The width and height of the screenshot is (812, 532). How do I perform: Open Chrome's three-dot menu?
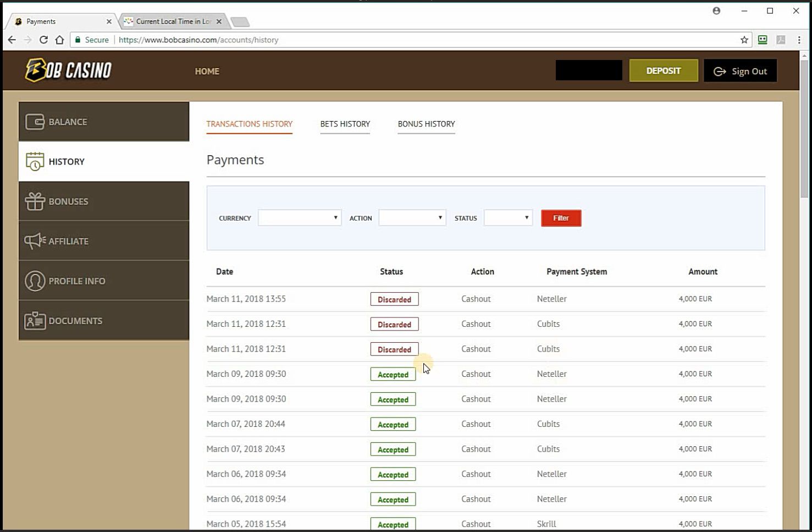pos(799,40)
